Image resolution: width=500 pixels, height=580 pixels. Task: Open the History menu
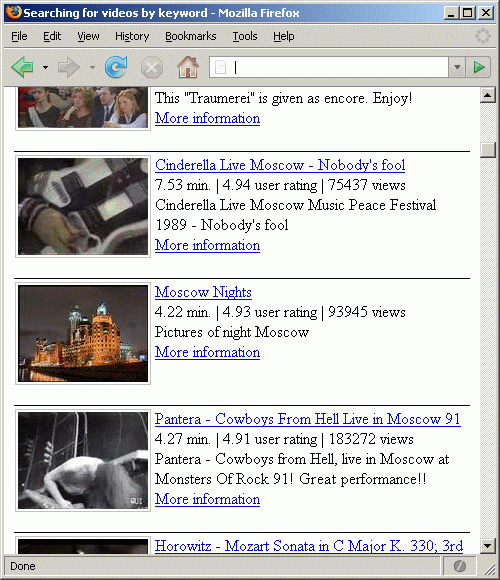132,36
